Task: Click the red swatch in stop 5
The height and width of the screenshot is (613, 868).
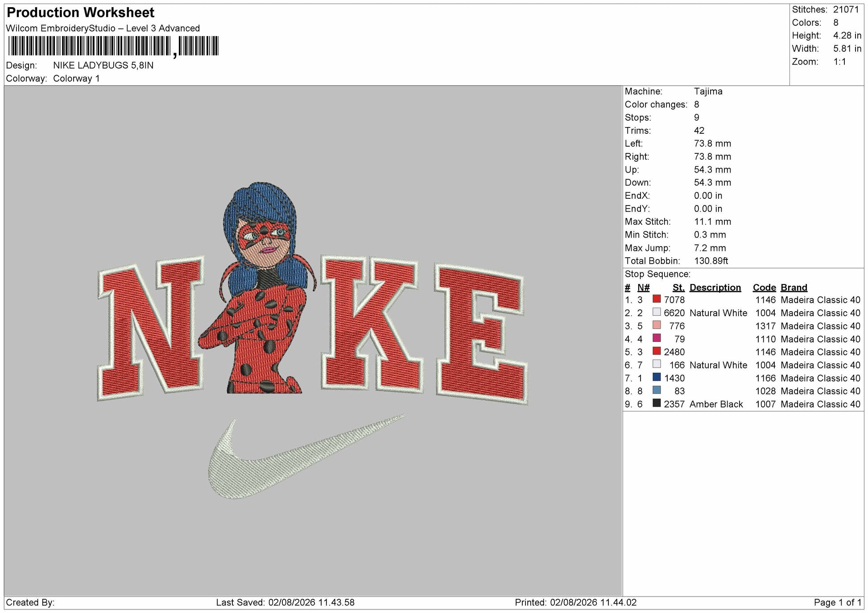Action: click(x=657, y=351)
